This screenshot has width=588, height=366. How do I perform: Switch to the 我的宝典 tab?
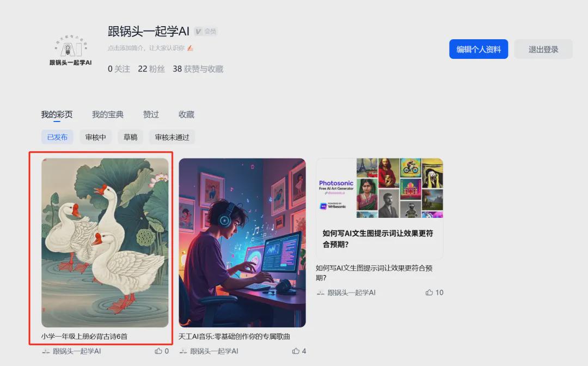coord(107,114)
